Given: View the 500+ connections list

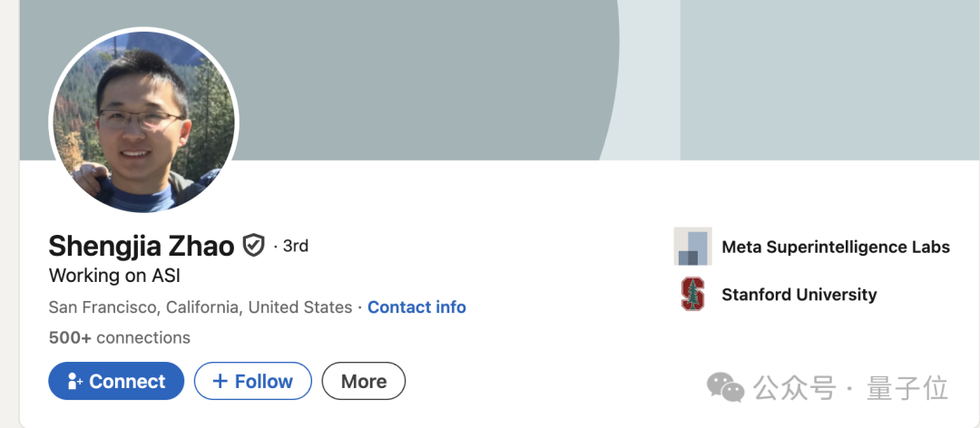Looking at the screenshot, I should tap(120, 338).
